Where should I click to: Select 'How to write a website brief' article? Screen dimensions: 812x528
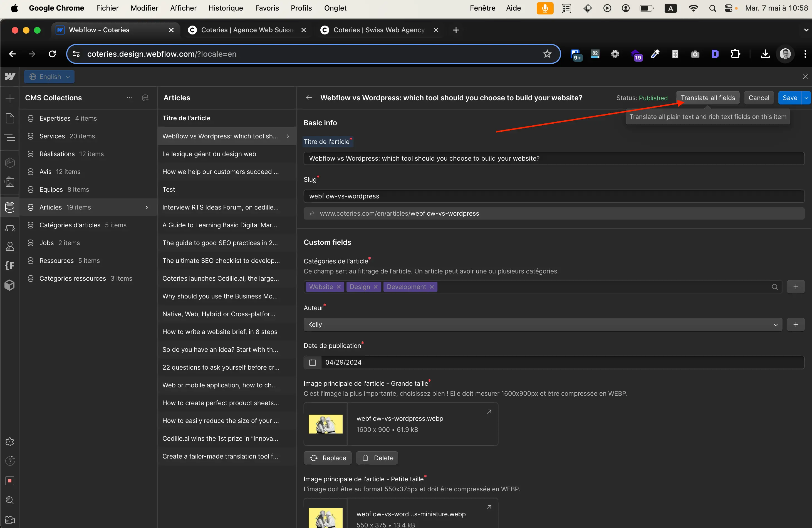click(x=227, y=332)
